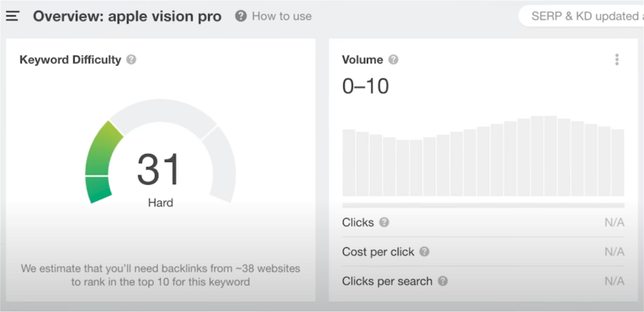Click the 0–10 volume value
This screenshot has height=312, width=644.
(365, 86)
